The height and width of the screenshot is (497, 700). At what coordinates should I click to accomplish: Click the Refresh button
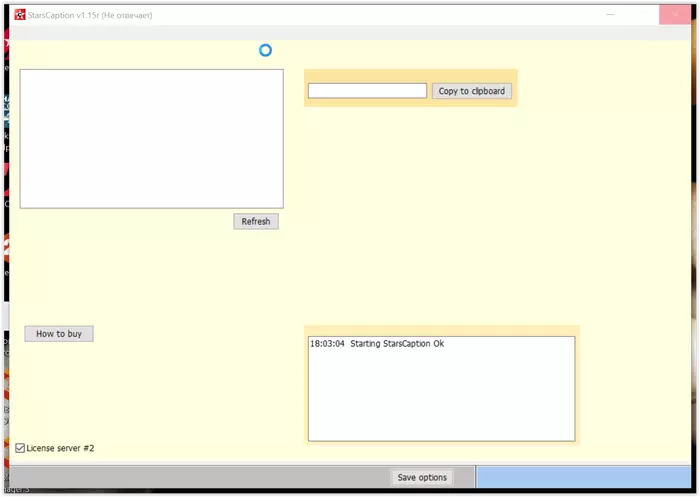coord(256,221)
